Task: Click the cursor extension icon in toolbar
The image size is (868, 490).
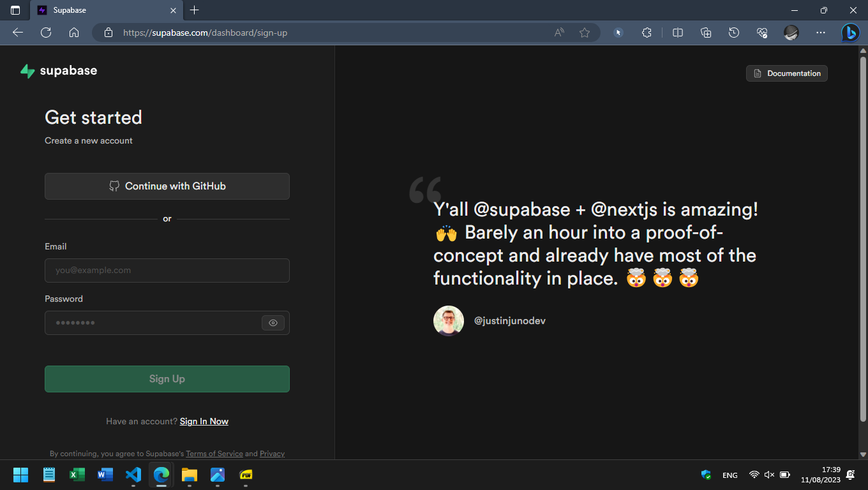Action: pyautogui.click(x=618, y=33)
